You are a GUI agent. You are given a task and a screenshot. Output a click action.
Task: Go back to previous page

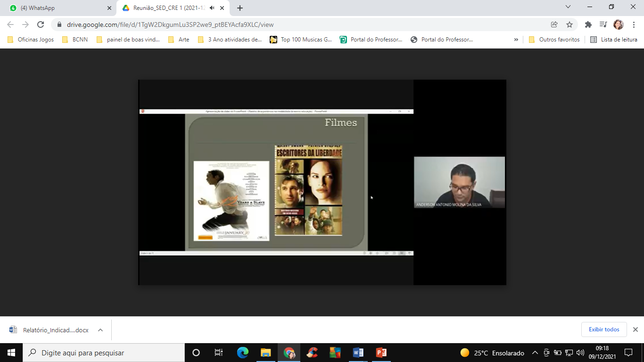pyautogui.click(x=10, y=25)
